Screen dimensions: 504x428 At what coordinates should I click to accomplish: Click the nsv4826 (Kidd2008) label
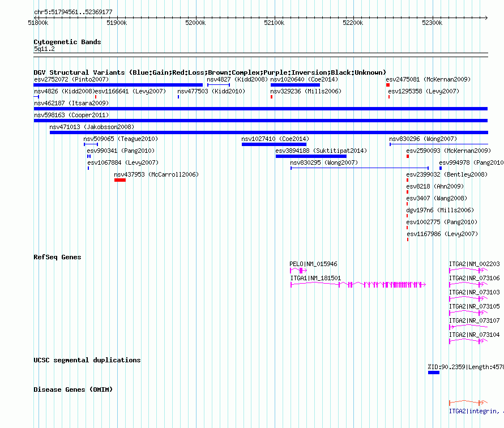tap(65, 91)
